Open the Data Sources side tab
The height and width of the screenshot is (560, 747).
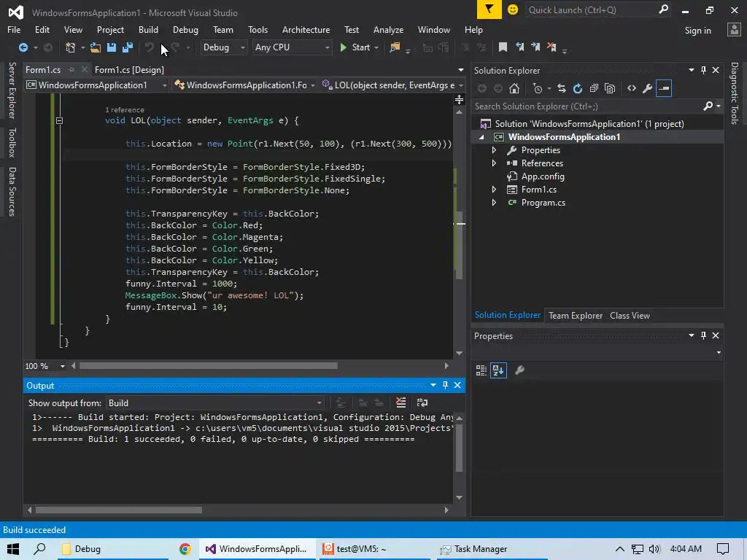click(12, 192)
